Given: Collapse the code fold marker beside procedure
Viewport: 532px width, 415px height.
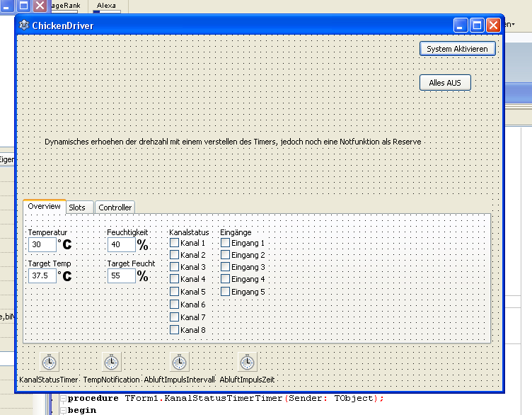Looking at the screenshot, I should tap(63, 399).
